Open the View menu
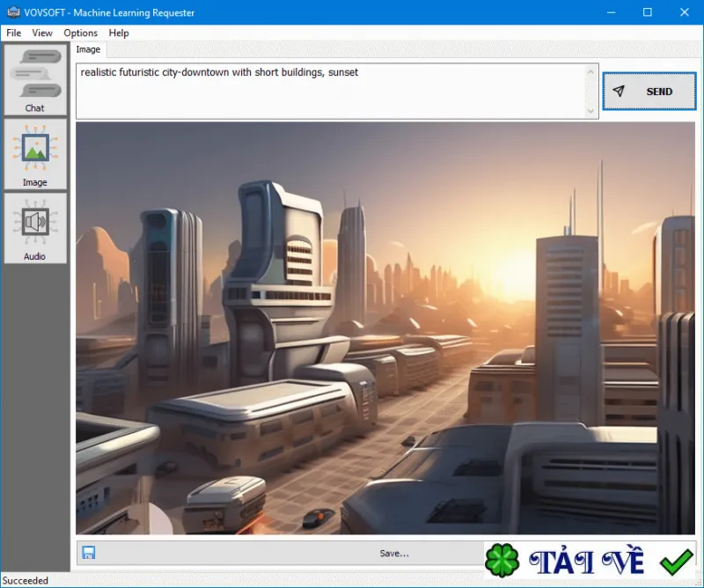This screenshot has width=704, height=588. coord(42,33)
